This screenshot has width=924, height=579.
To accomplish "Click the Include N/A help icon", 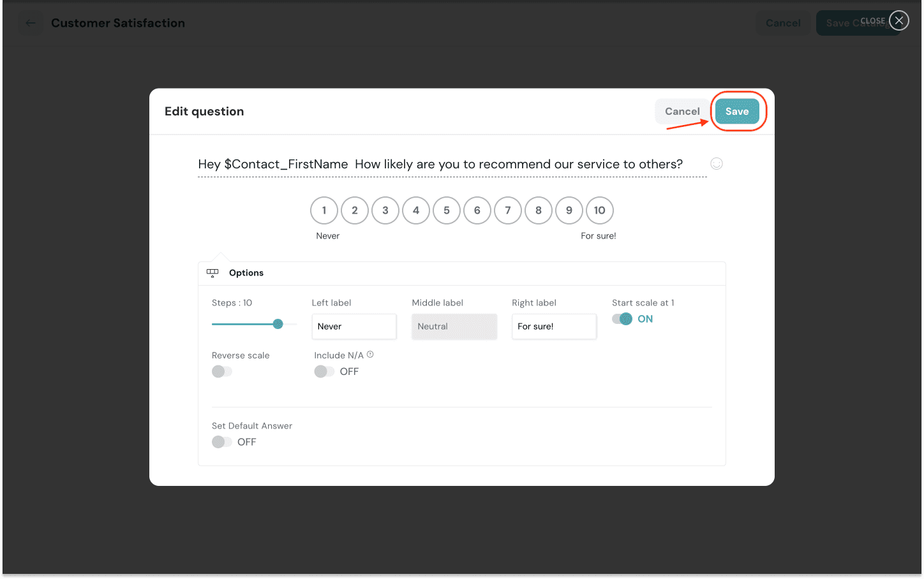I will point(370,355).
